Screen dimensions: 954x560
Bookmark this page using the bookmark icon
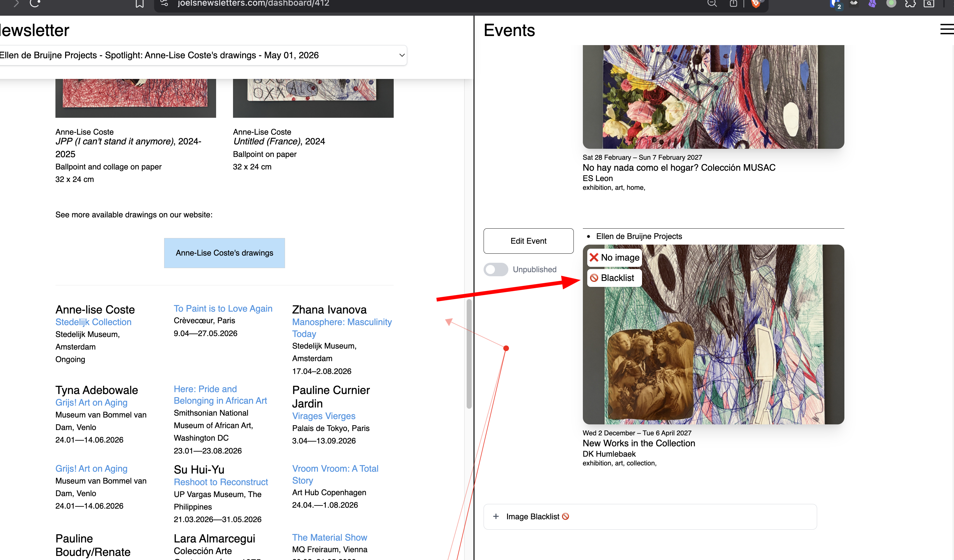(140, 3)
